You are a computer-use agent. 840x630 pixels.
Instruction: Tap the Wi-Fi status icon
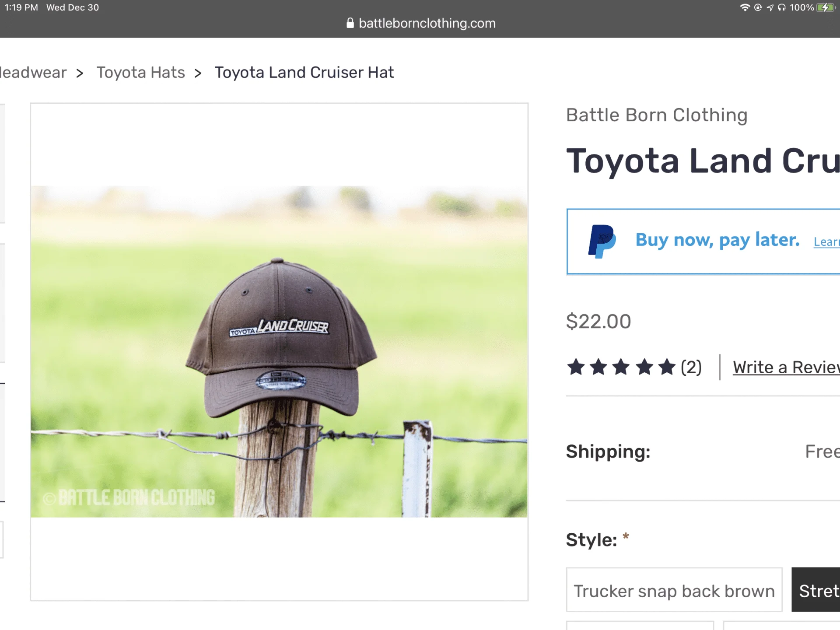[x=745, y=7]
